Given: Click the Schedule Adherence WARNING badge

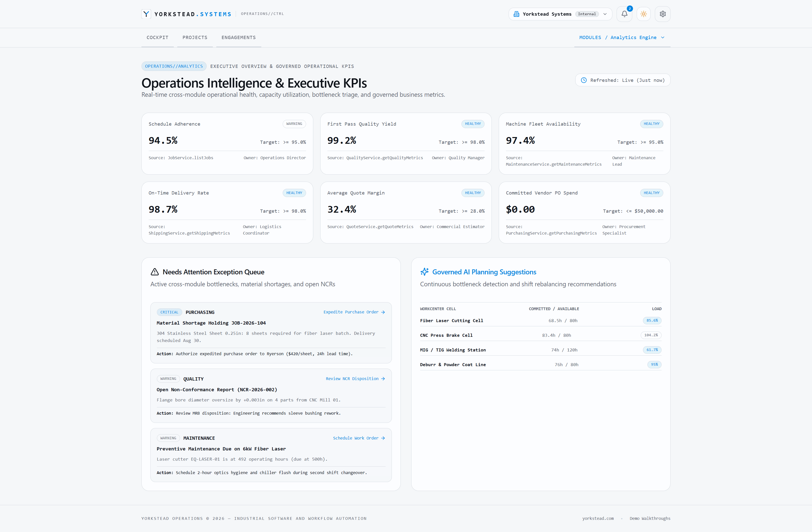Looking at the screenshot, I should (294, 124).
